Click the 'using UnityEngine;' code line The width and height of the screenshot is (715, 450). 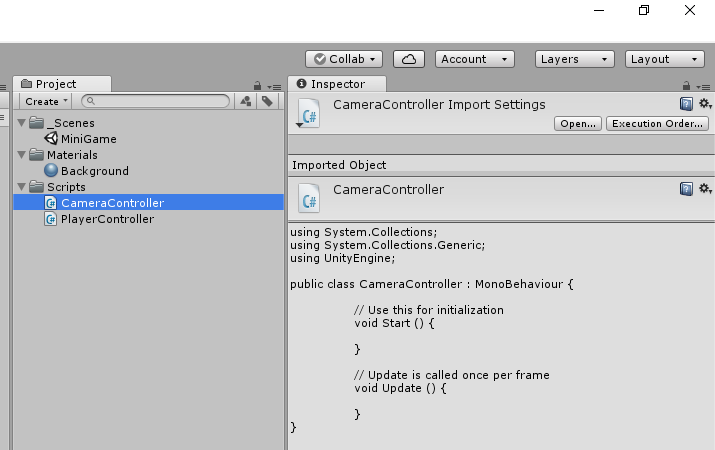pos(342,258)
